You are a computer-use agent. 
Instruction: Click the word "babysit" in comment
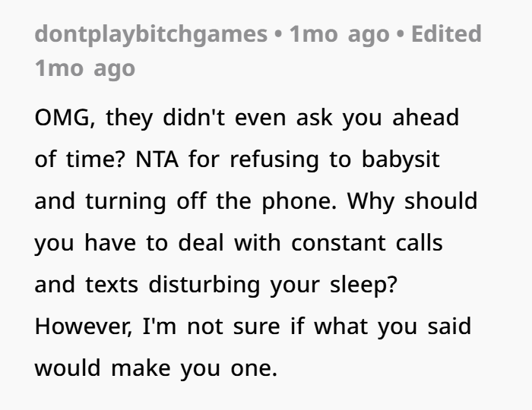(401, 160)
